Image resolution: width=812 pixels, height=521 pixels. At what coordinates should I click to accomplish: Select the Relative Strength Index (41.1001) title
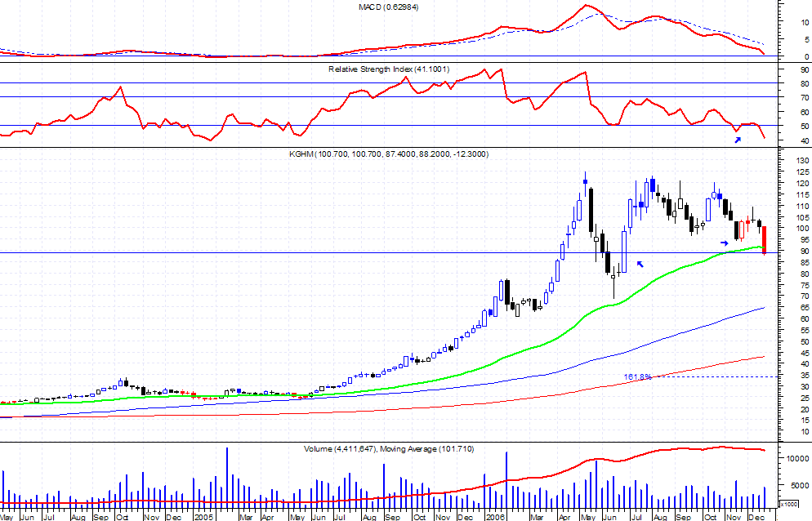389,69
